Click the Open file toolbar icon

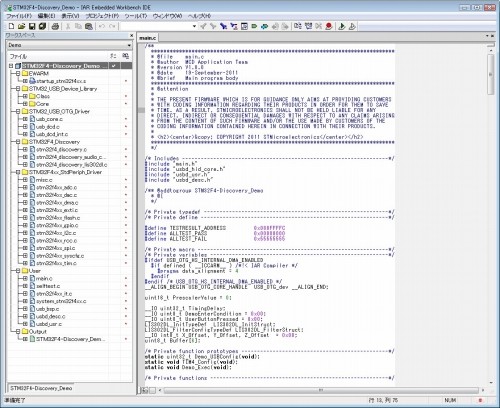point(22,26)
